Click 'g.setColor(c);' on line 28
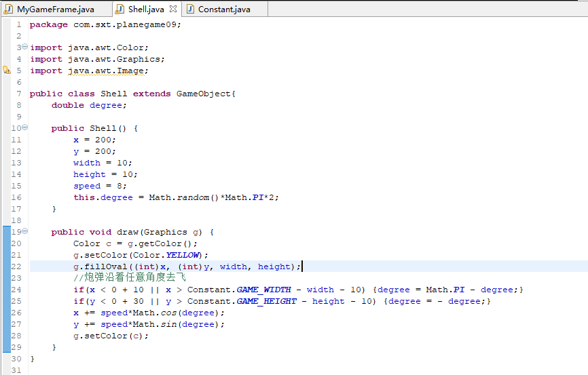 pos(111,336)
